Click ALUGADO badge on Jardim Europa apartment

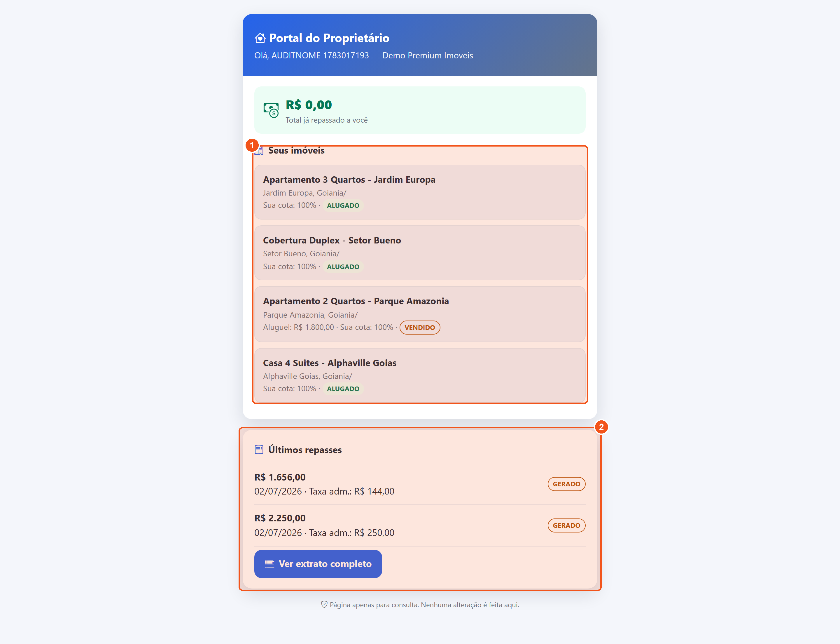pos(343,206)
